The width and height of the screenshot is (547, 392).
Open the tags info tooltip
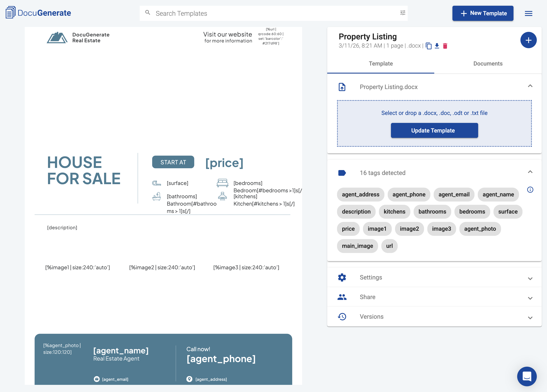[x=530, y=190]
